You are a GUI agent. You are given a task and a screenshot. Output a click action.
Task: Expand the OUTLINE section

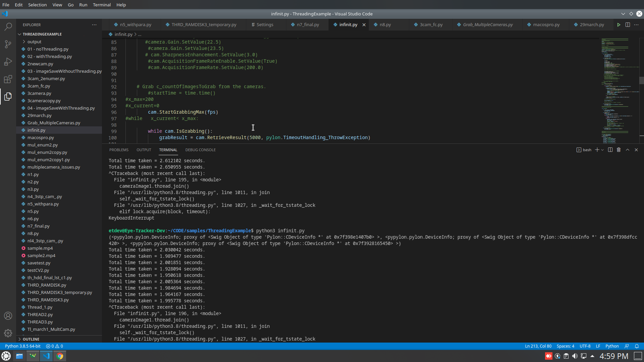pyautogui.click(x=31, y=339)
